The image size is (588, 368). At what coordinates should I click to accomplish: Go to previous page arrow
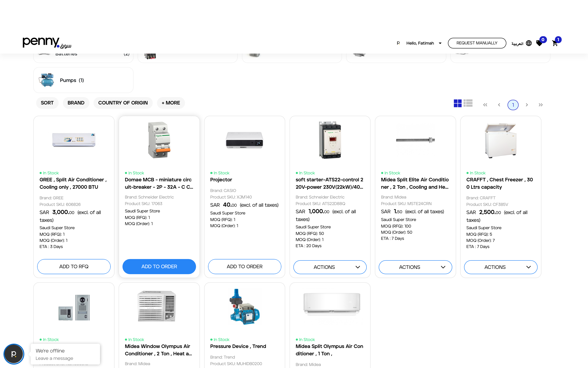pos(499,105)
